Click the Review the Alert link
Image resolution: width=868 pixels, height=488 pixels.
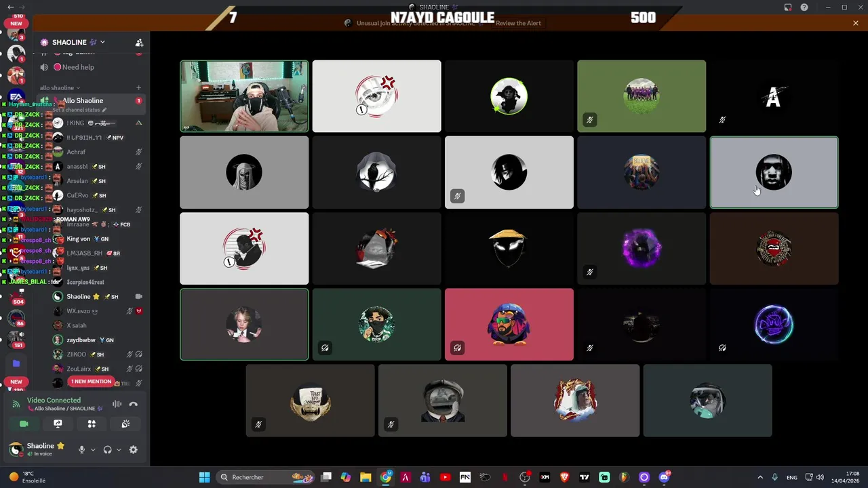[518, 23]
